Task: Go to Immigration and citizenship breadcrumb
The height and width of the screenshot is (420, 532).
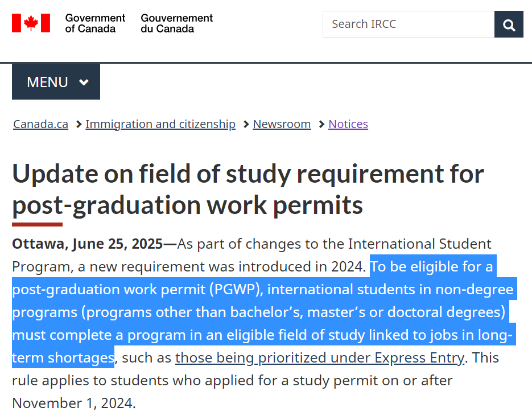Action: coord(160,124)
